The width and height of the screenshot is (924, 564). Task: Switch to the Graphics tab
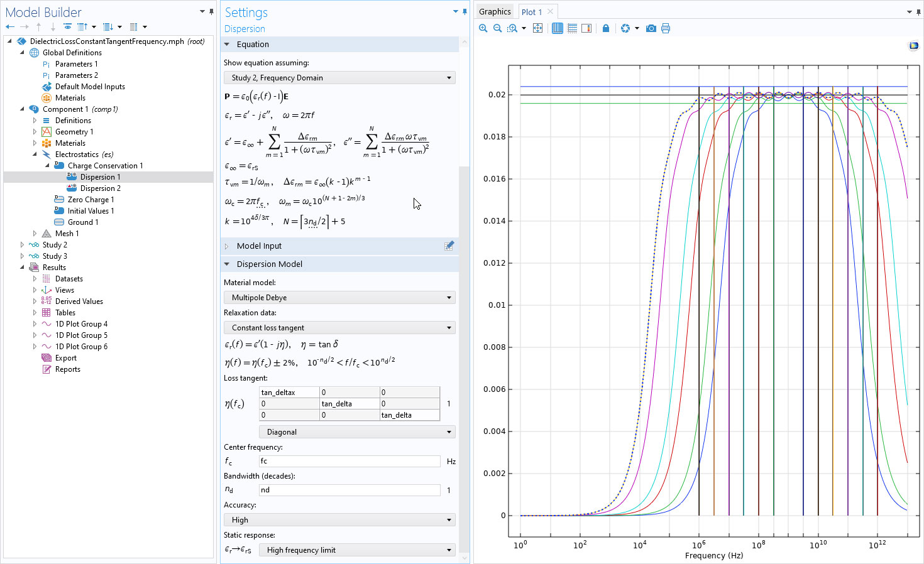point(495,12)
